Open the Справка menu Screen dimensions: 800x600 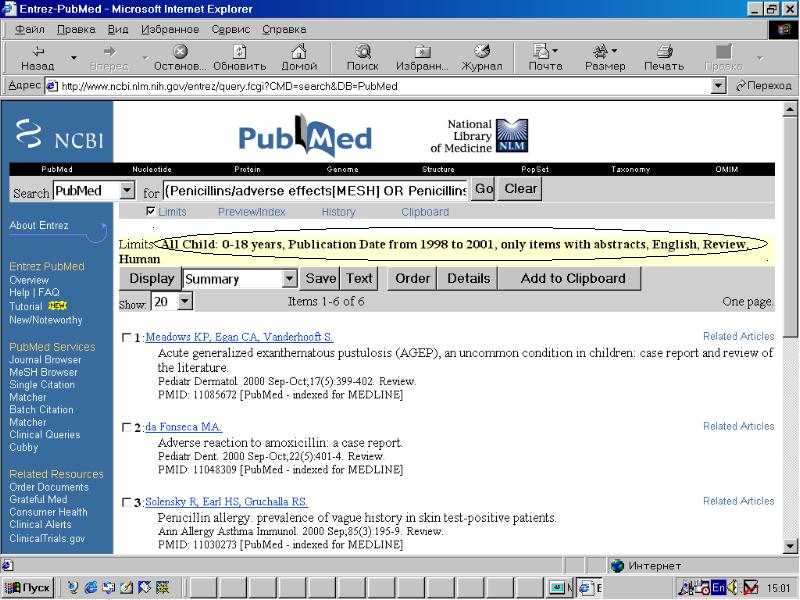pyautogui.click(x=284, y=30)
